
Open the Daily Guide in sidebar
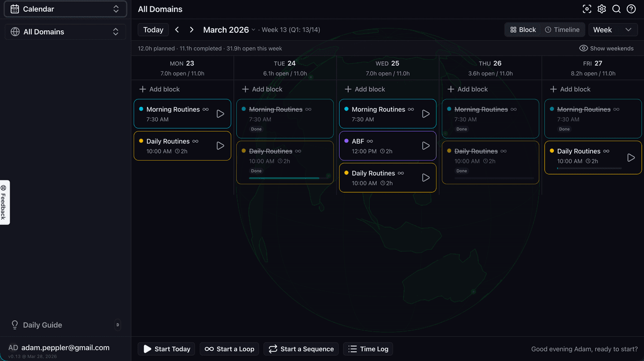42,325
